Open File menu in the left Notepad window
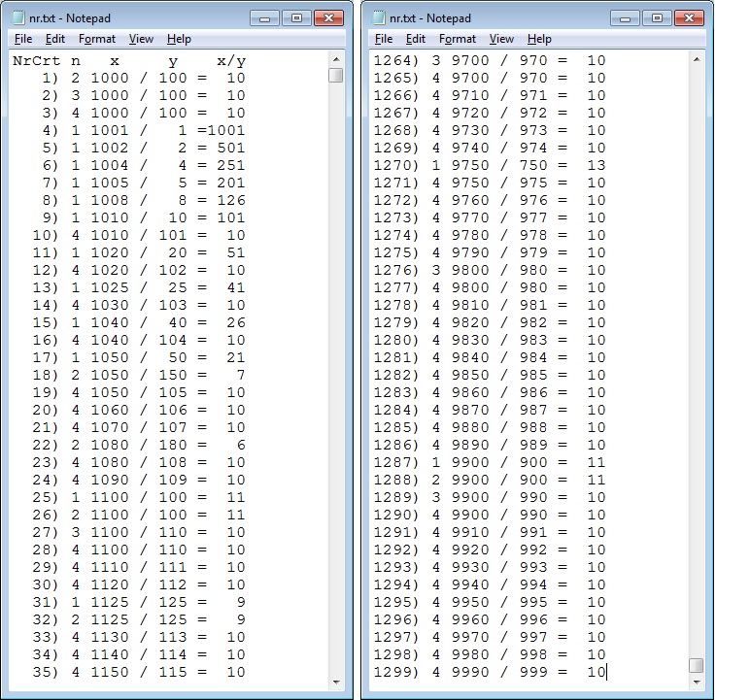This screenshot has height=700, width=750. coord(23,39)
